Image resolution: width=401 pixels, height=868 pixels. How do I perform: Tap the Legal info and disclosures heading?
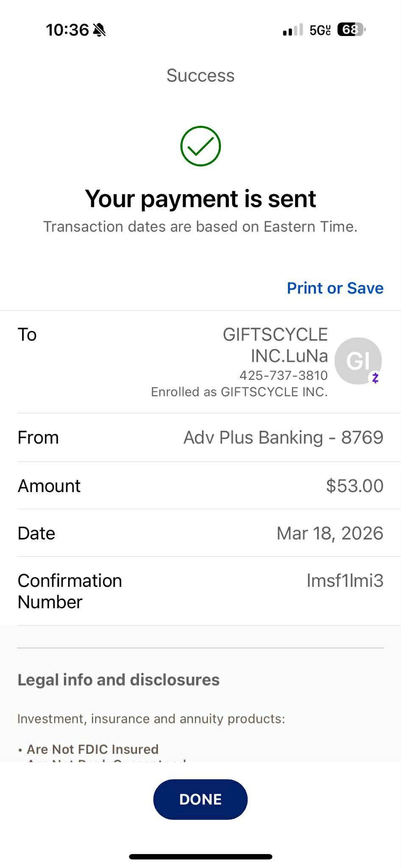[x=118, y=680]
